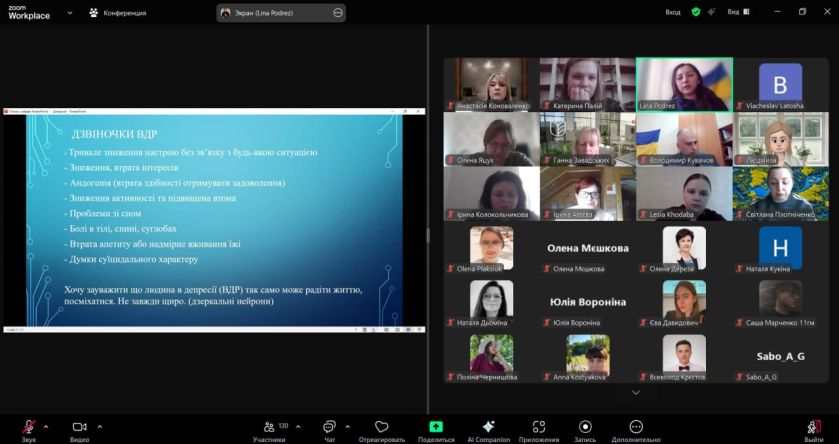Open the green encryption shield icon
839x444 pixels.
[x=696, y=12]
